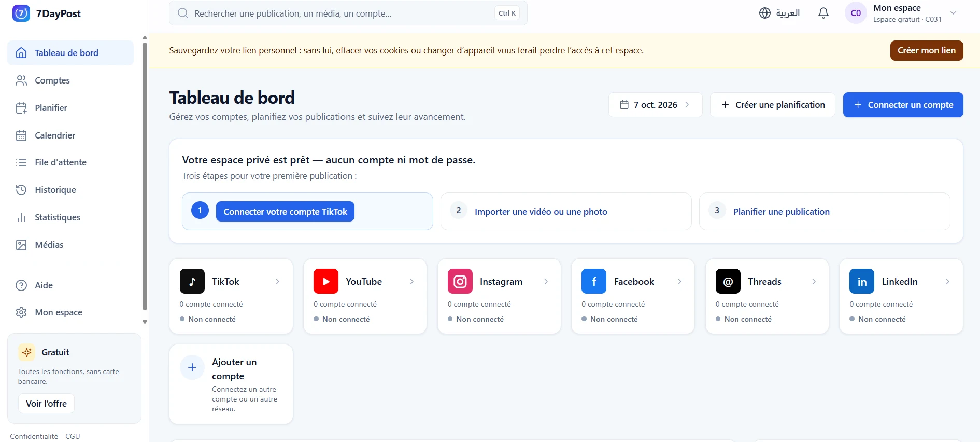Click the globe language icon
980x442 pixels.
[x=765, y=13]
